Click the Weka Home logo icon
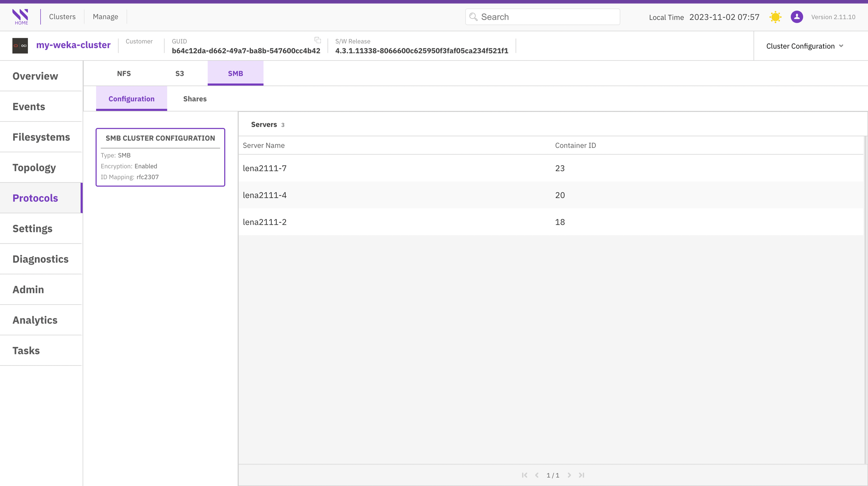The width and height of the screenshot is (868, 486). (x=20, y=17)
